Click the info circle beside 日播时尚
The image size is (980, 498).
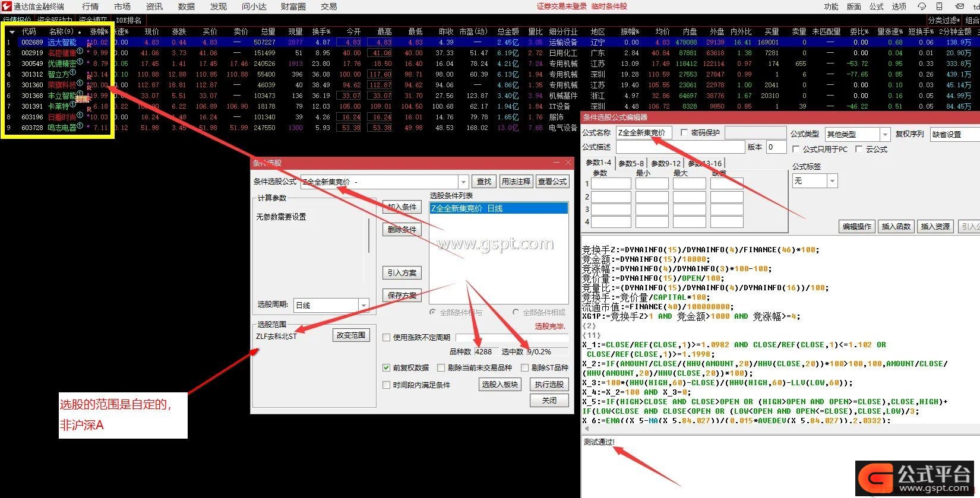80,115
